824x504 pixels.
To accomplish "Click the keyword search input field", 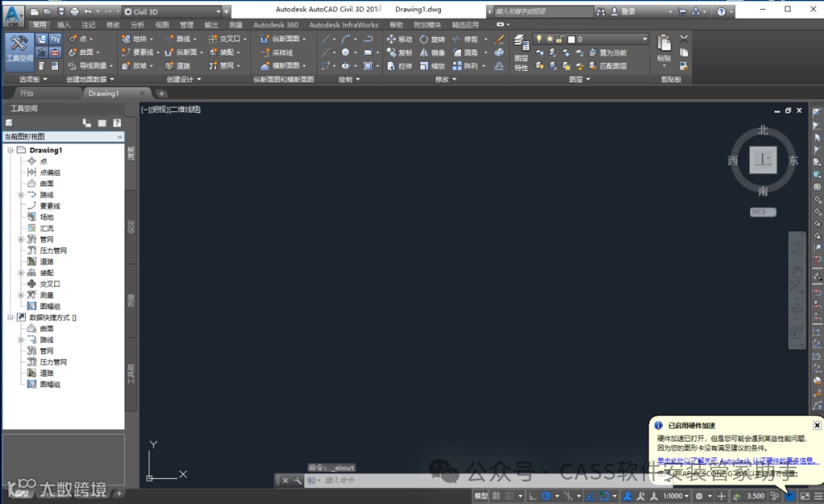I will tap(543, 11).
